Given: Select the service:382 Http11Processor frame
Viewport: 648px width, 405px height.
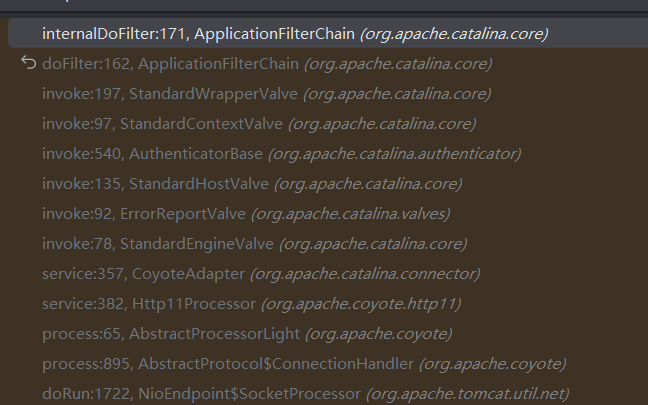Looking at the screenshot, I should 328,304.
